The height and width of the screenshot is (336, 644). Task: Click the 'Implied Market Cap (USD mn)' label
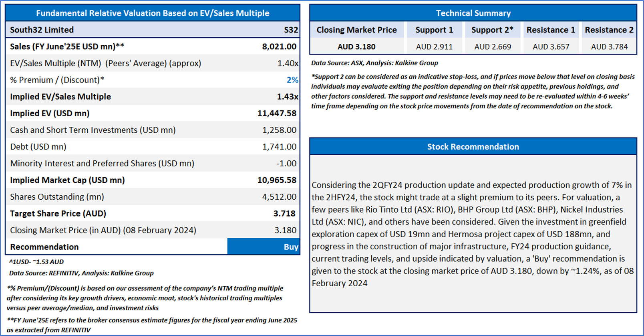(x=67, y=180)
